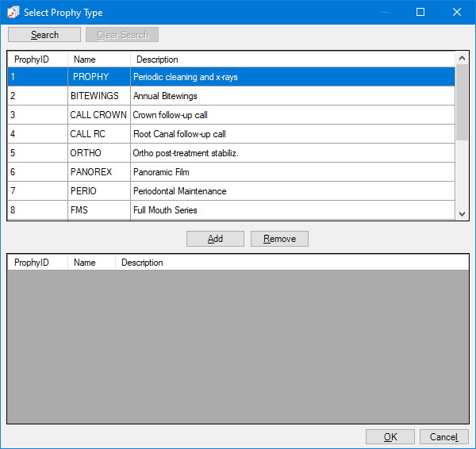This screenshot has width=476, height=449.
Task: Confirm selection with OK button
Action: [x=390, y=436]
